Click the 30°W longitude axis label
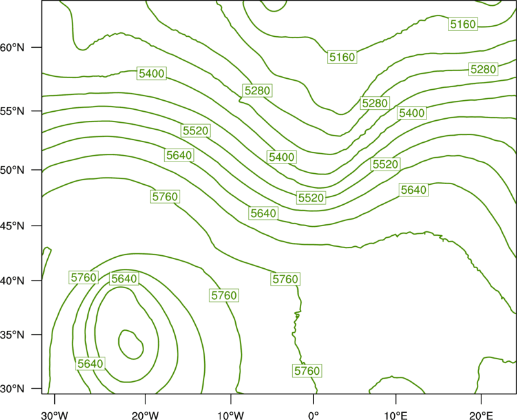 [55, 415]
